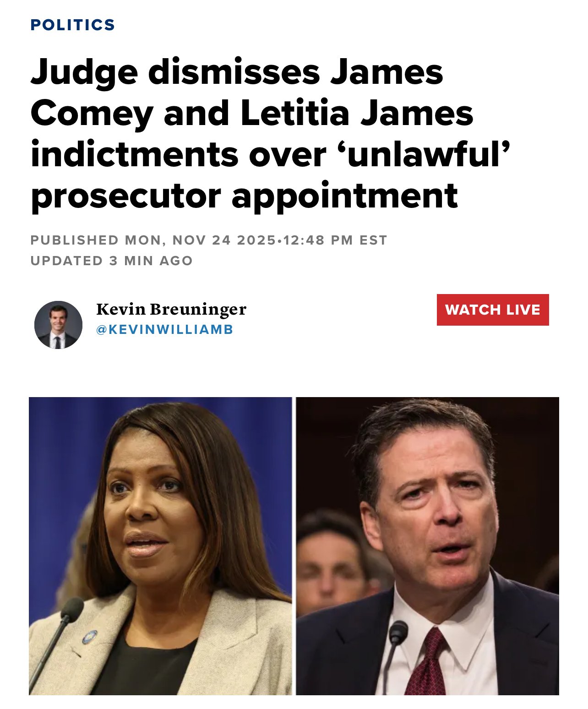Image resolution: width=588 pixels, height=709 pixels.
Task: Click the blurred background person in right photo
Action: click(x=331, y=559)
